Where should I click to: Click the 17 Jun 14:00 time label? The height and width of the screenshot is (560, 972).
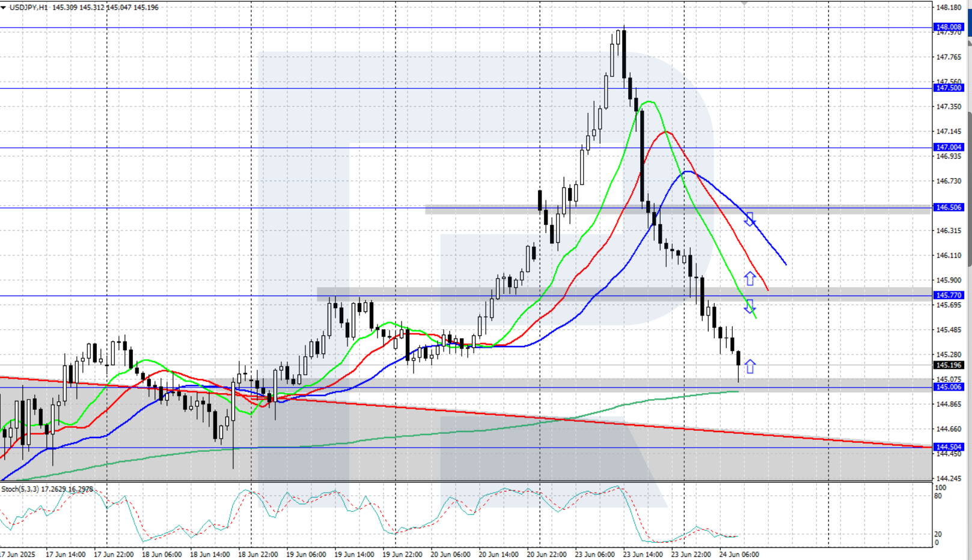pos(66,555)
